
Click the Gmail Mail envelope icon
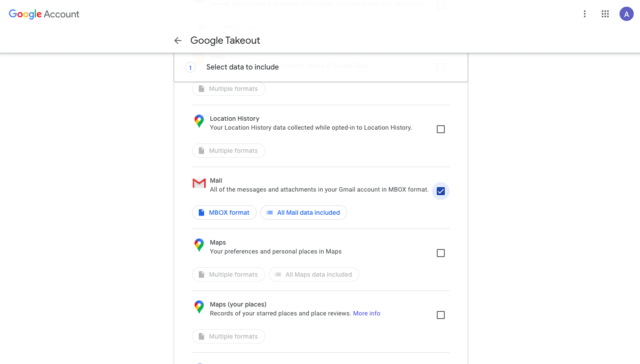pyautogui.click(x=199, y=183)
